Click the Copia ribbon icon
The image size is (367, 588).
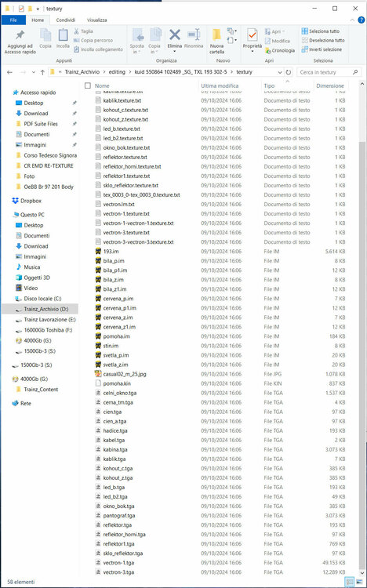click(x=45, y=35)
